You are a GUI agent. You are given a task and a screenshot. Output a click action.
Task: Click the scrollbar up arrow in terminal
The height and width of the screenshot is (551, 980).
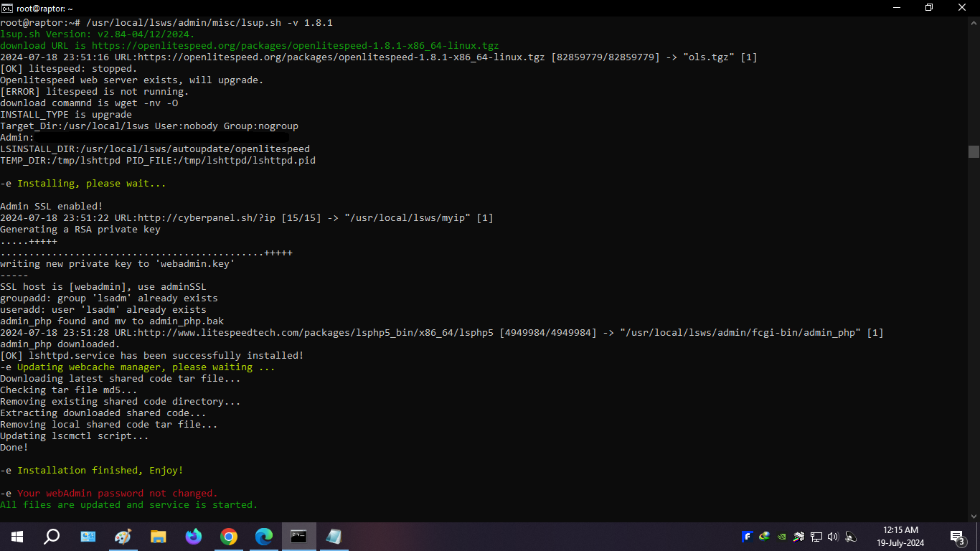coord(974,22)
